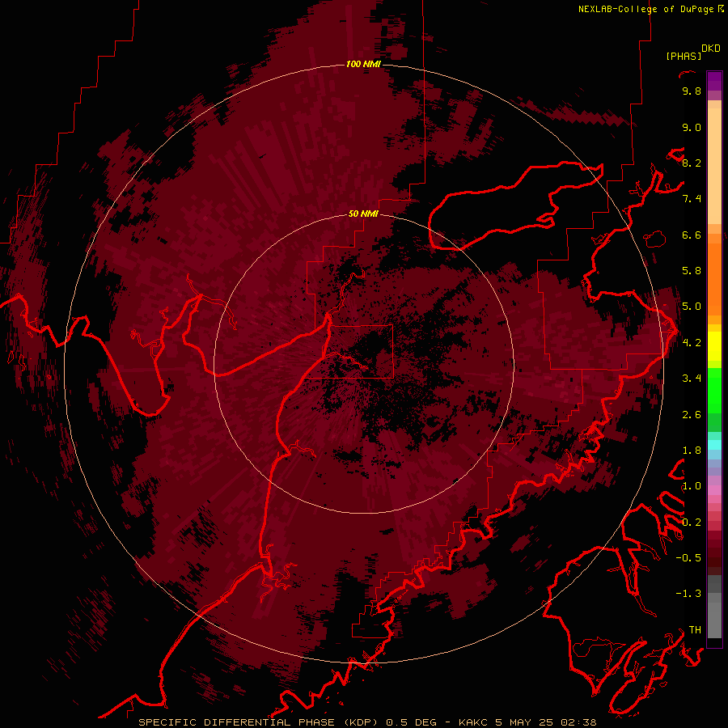Image resolution: width=728 pixels, height=728 pixels.
Task: Click the 5.8 value on the color scale
Action: tap(692, 271)
